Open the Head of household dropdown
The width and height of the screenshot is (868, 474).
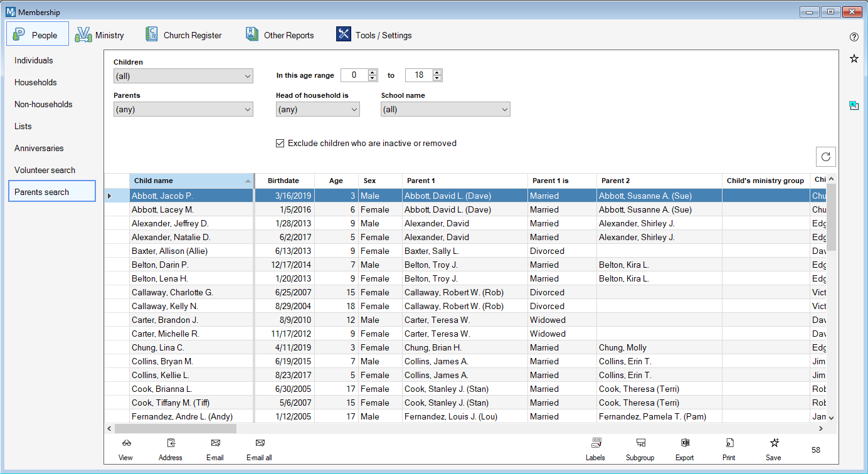point(317,110)
